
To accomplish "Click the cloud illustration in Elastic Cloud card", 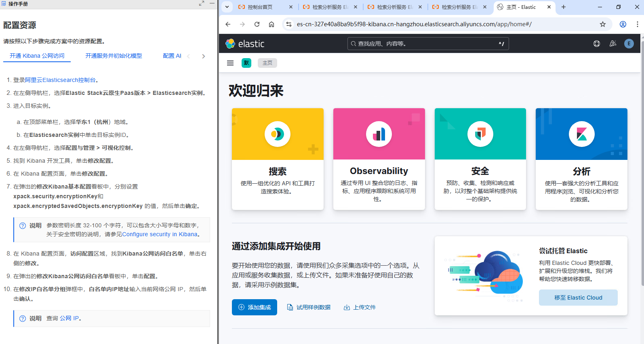I will pos(484,276).
